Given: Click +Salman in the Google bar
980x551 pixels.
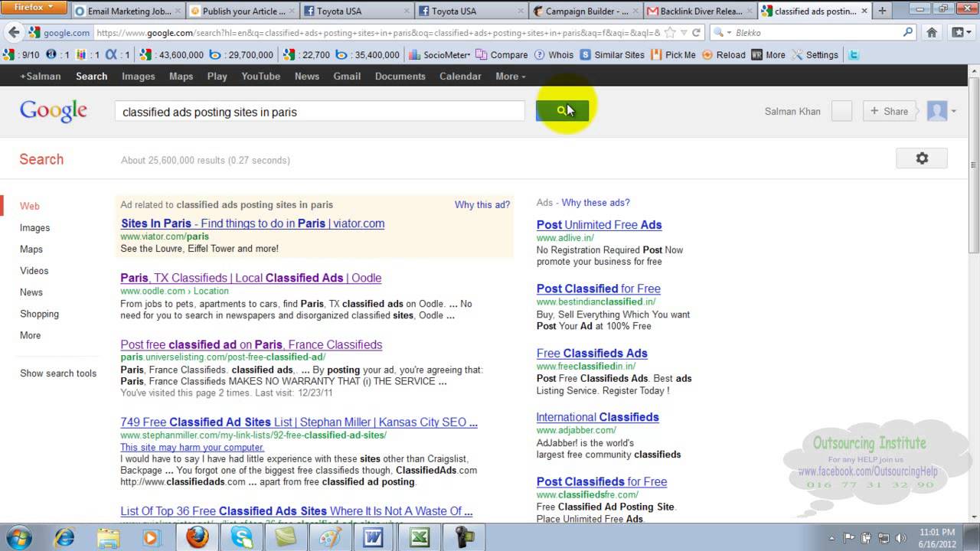Looking at the screenshot, I should tap(41, 76).
